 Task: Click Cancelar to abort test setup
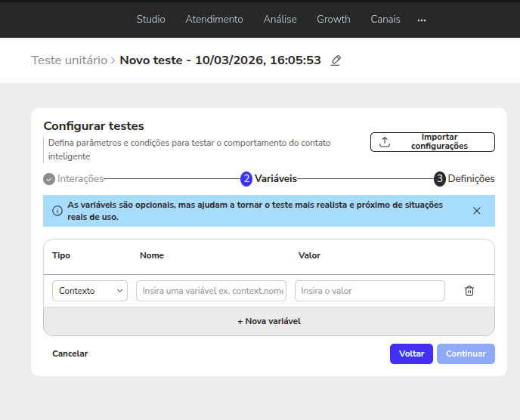(70, 354)
